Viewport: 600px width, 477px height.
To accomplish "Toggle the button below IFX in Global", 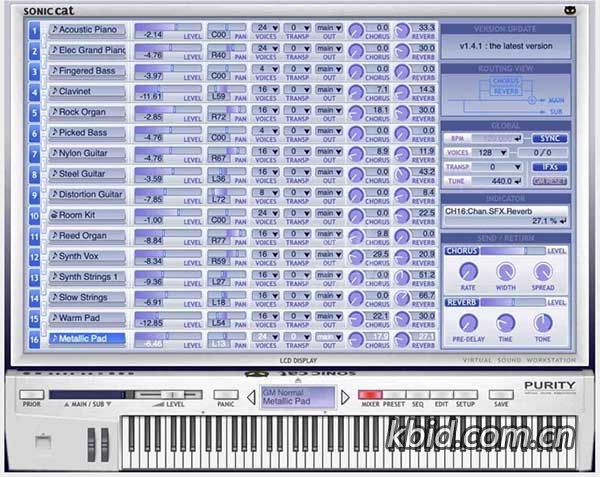I will point(549,181).
